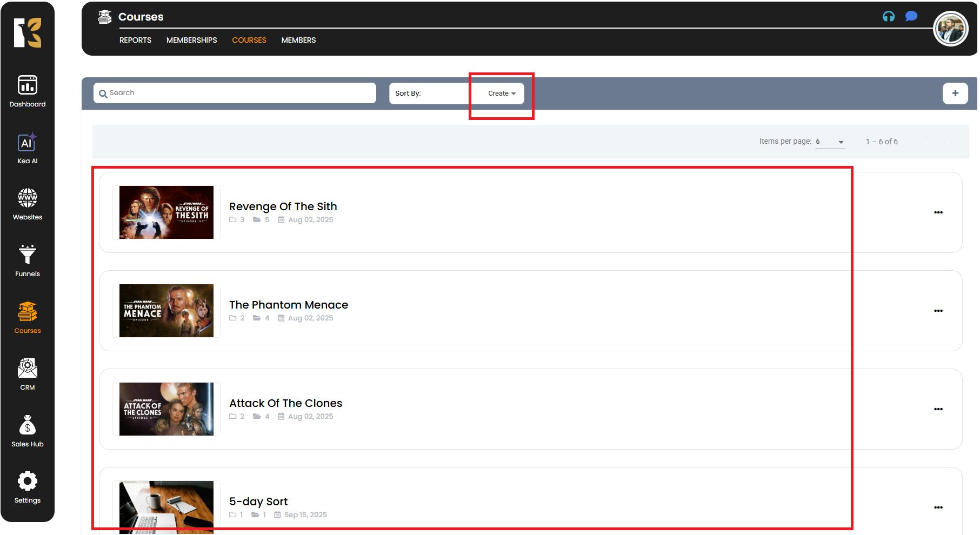Open the Items per page dropdown
980x535 pixels.
pyautogui.click(x=830, y=142)
